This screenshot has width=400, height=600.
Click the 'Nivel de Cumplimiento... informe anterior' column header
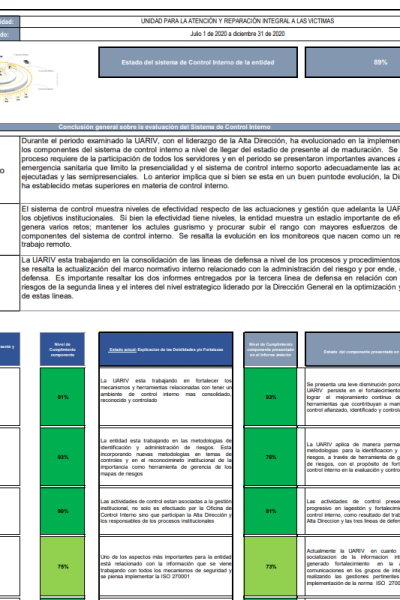[x=271, y=349]
